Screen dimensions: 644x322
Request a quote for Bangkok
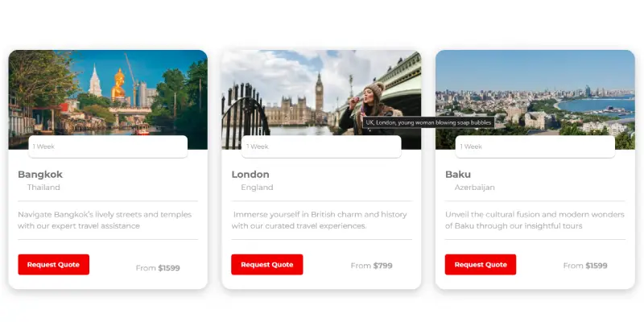pyautogui.click(x=53, y=265)
